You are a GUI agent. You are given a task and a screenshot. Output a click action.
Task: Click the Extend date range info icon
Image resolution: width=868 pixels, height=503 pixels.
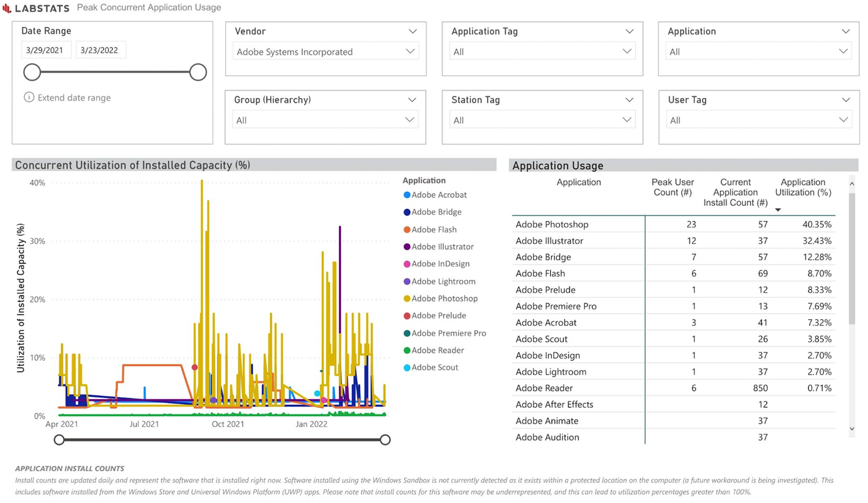tap(29, 97)
